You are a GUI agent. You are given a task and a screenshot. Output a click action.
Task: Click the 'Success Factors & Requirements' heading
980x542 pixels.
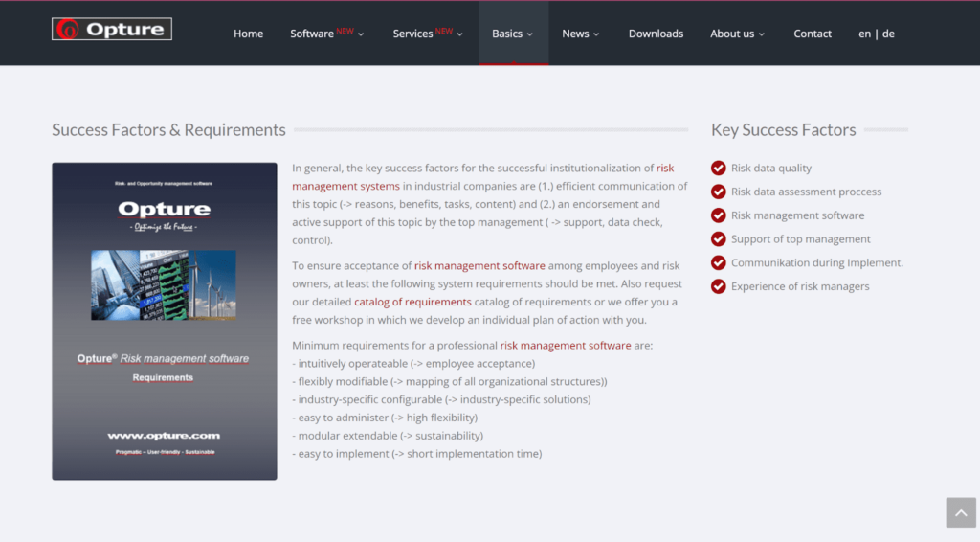click(x=168, y=130)
